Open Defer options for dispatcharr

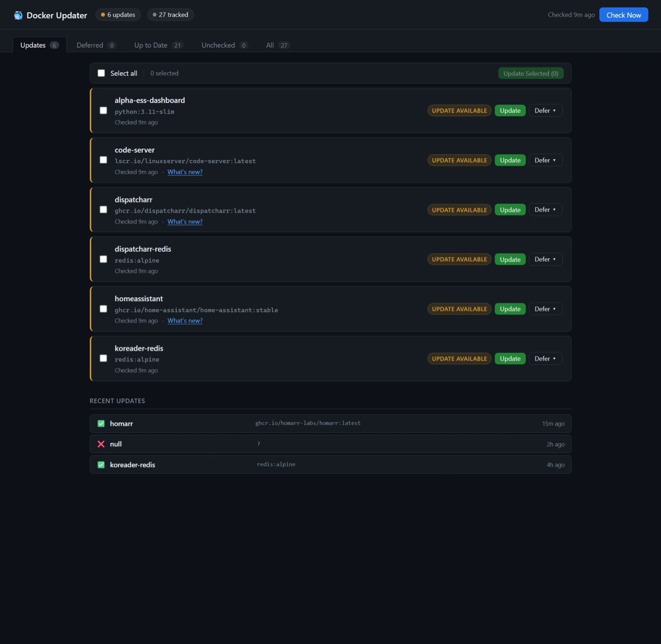click(546, 209)
